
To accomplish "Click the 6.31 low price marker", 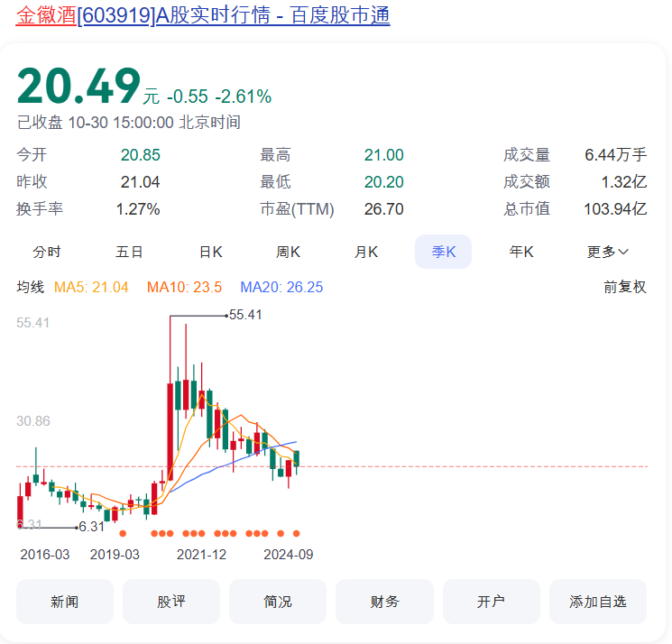I will click(x=92, y=527).
